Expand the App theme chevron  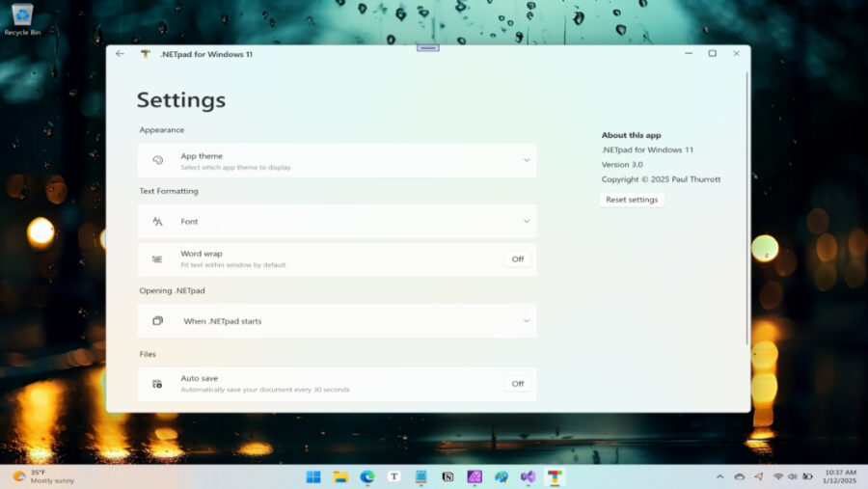click(527, 160)
